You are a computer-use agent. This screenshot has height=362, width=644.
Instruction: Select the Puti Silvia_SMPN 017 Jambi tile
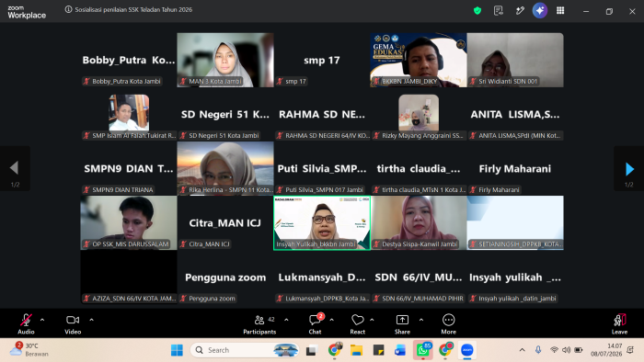click(x=322, y=168)
